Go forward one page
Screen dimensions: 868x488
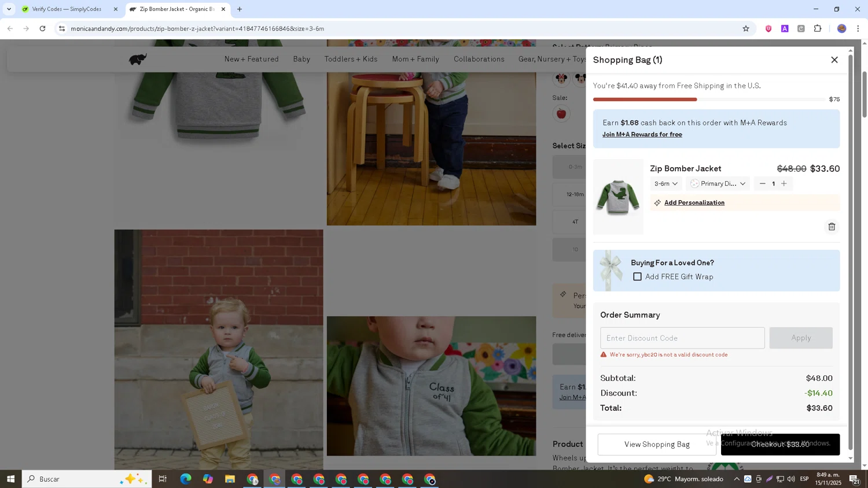[26, 28]
